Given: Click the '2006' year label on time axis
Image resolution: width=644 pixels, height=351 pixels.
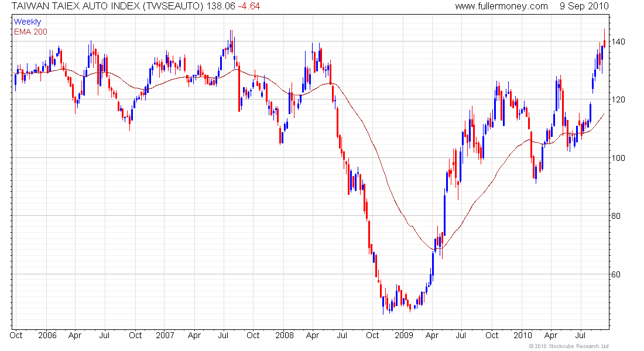Looking at the screenshot, I should tap(47, 335).
